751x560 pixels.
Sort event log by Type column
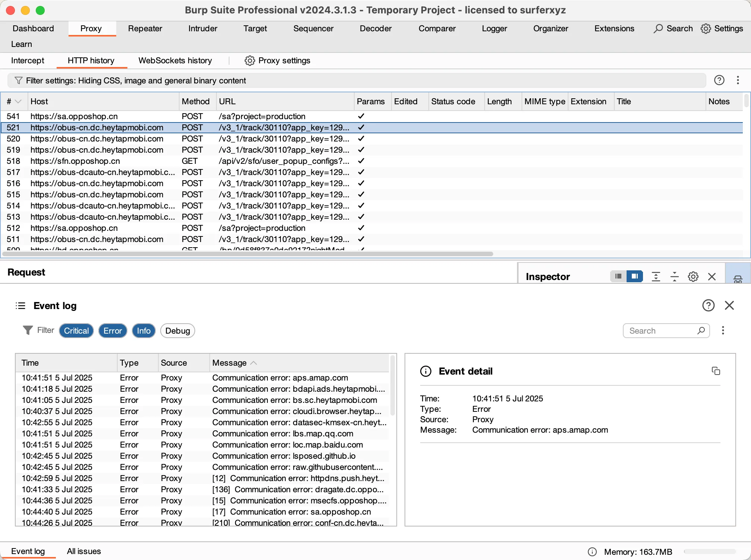pos(138,363)
